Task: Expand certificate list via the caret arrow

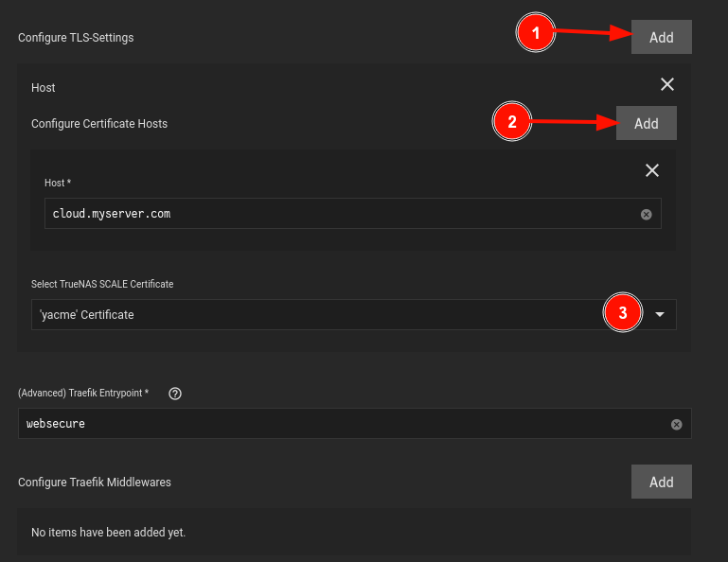Action: point(660,315)
